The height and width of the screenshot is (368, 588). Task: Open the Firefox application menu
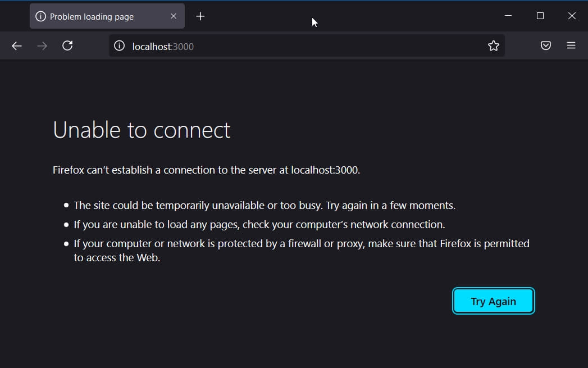(x=571, y=46)
